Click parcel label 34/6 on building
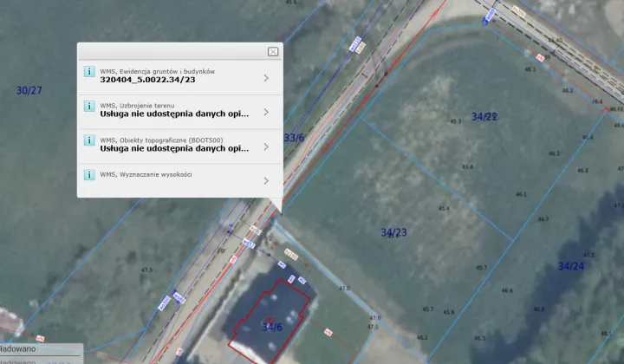This screenshot has width=624, height=364. pyautogui.click(x=272, y=327)
